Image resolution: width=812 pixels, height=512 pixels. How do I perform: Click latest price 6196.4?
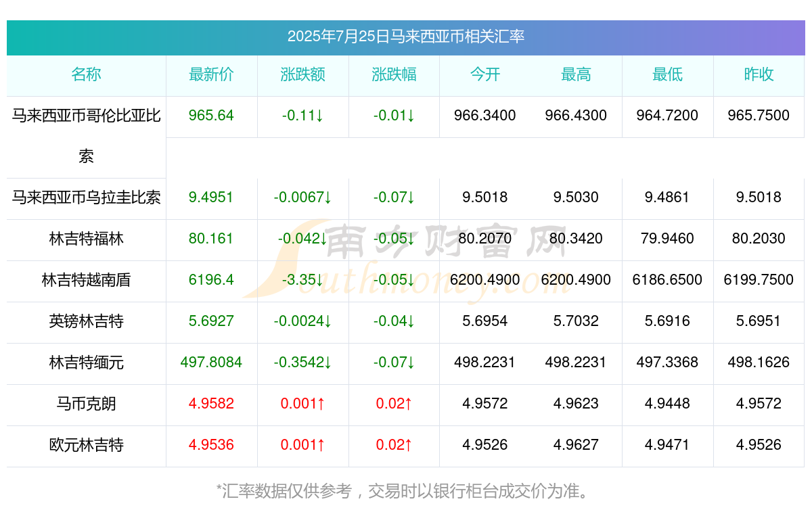[x=211, y=280]
